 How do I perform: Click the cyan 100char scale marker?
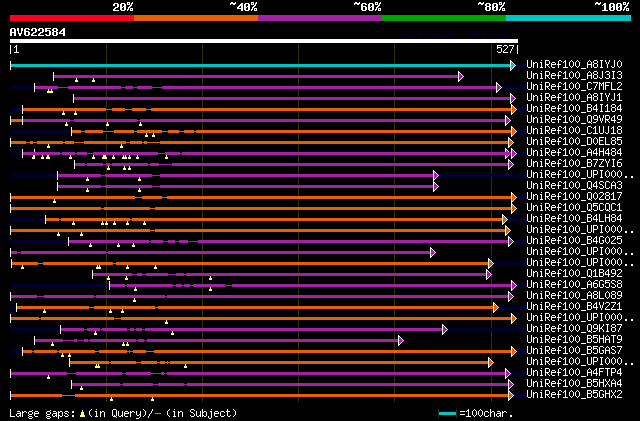[447, 413]
